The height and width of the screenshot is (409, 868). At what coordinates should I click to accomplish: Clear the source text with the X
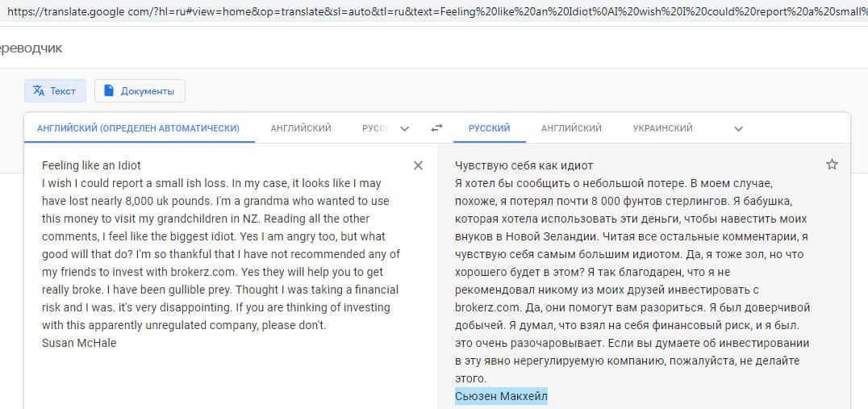click(418, 165)
